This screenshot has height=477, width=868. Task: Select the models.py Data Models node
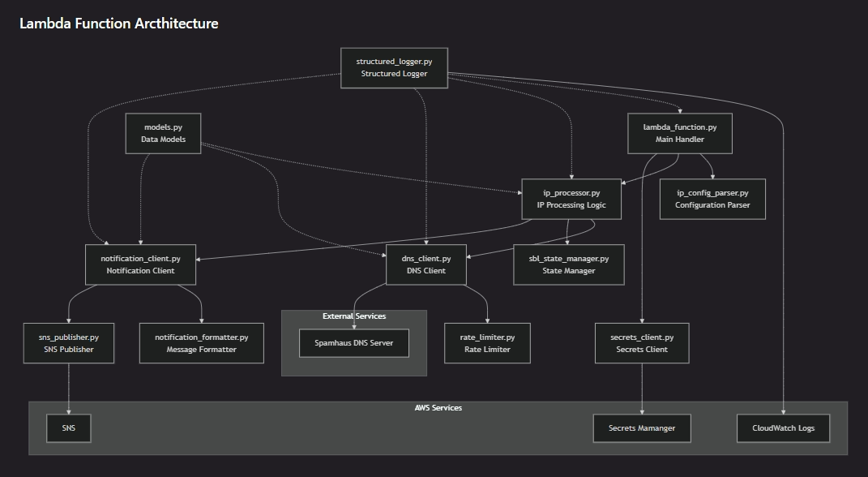pyautogui.click(x=163, y=134)
